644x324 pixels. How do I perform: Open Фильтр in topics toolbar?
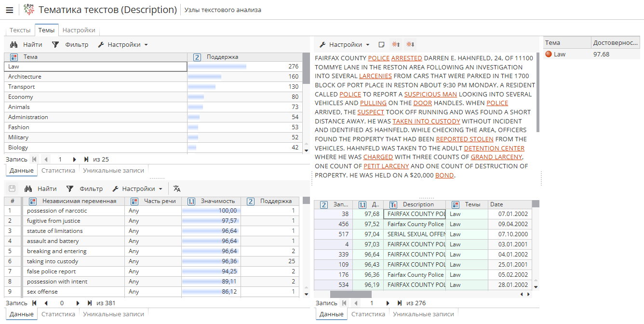70,44
